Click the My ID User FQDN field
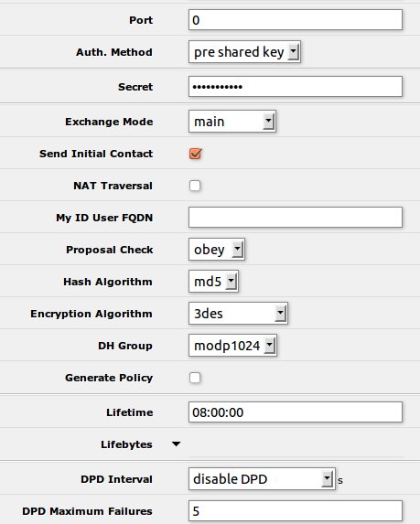This screenshot has width=420, height=524. tap(296, 218)
